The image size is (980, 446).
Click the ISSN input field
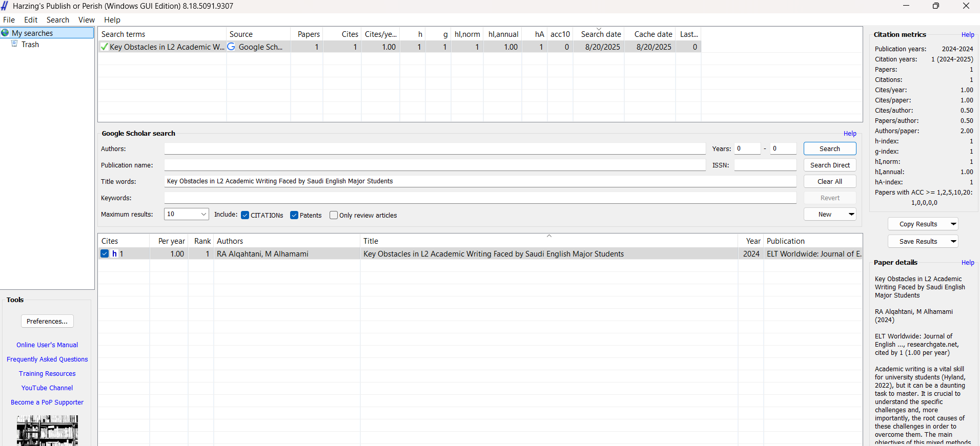click(765, 165)
